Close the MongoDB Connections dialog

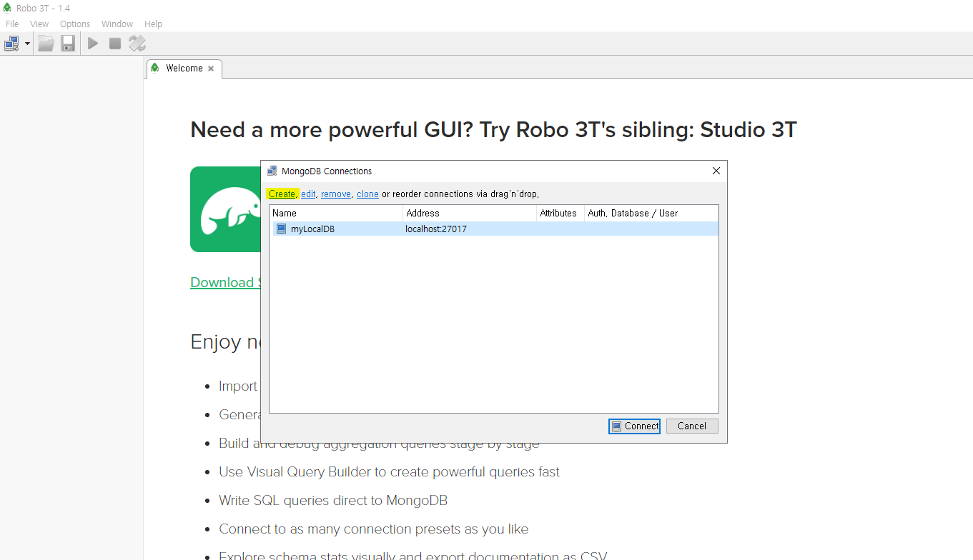click(716, 171)
